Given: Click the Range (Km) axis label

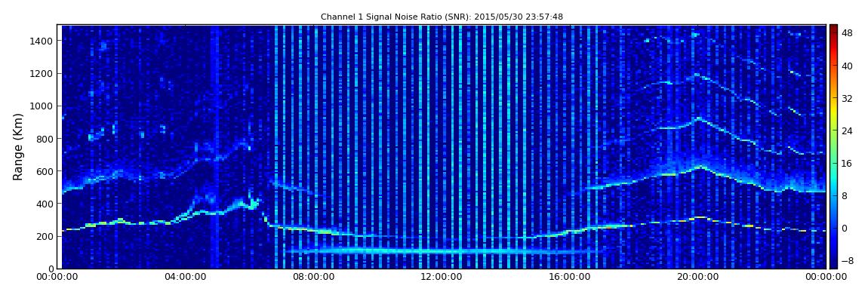Looking at the screenshot, I should pyautogui.click(x=18, y=146).
